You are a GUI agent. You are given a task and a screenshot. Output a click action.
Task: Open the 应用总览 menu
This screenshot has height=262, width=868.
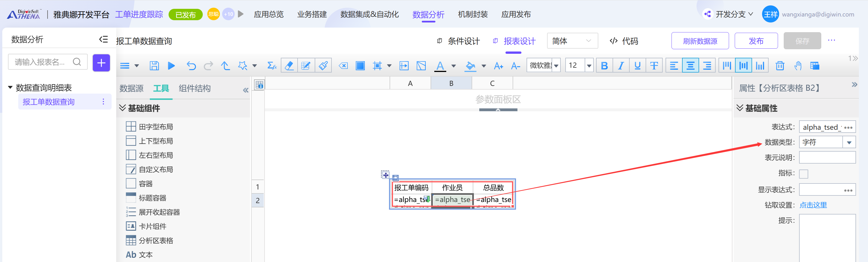[269, 14]
